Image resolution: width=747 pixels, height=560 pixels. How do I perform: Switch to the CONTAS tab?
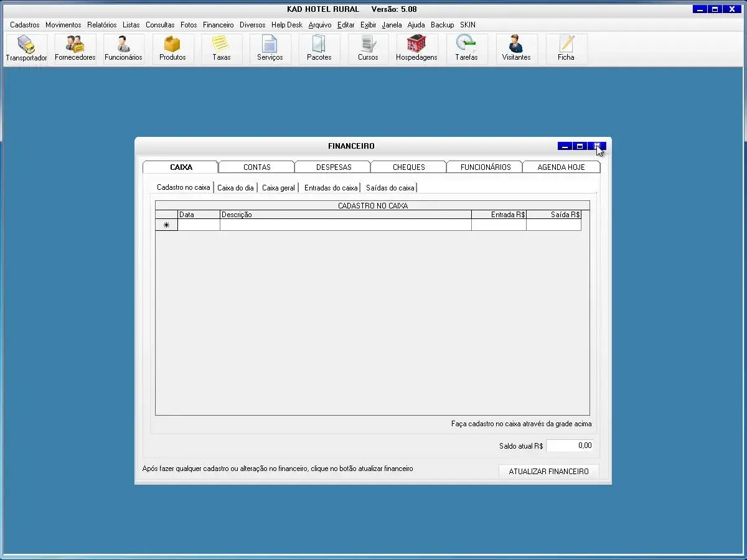(257, 167)
